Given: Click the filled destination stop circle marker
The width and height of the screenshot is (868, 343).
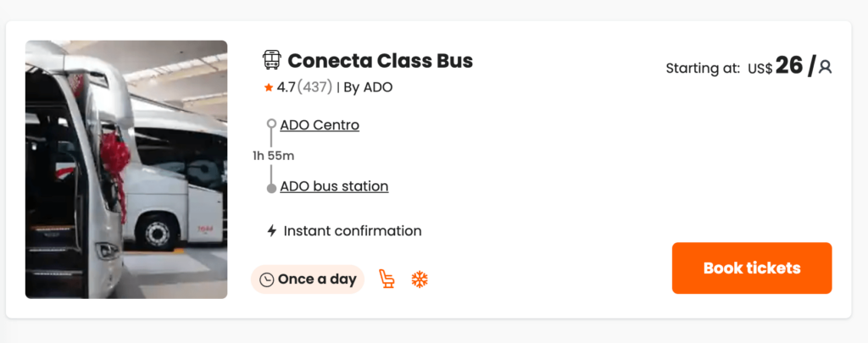Looking at the screenshot, I should pos(271,188).
